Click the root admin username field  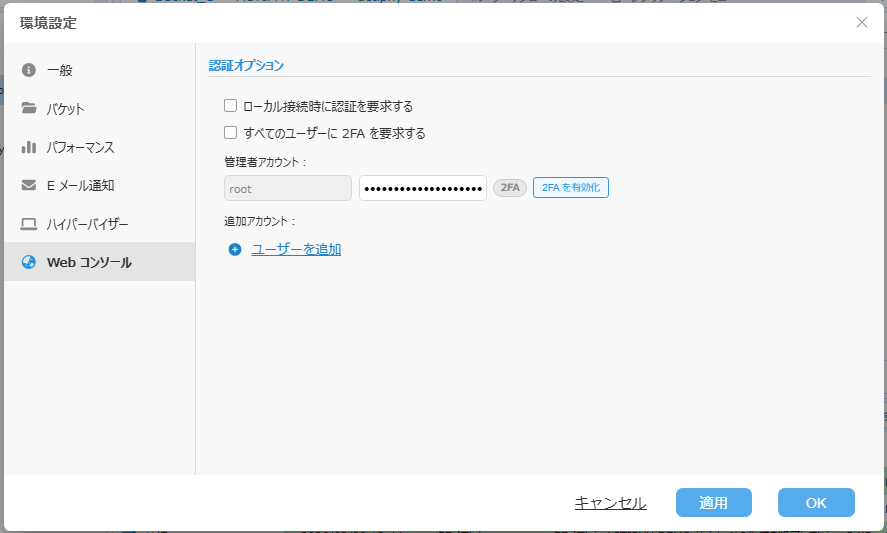coord(288,188)
